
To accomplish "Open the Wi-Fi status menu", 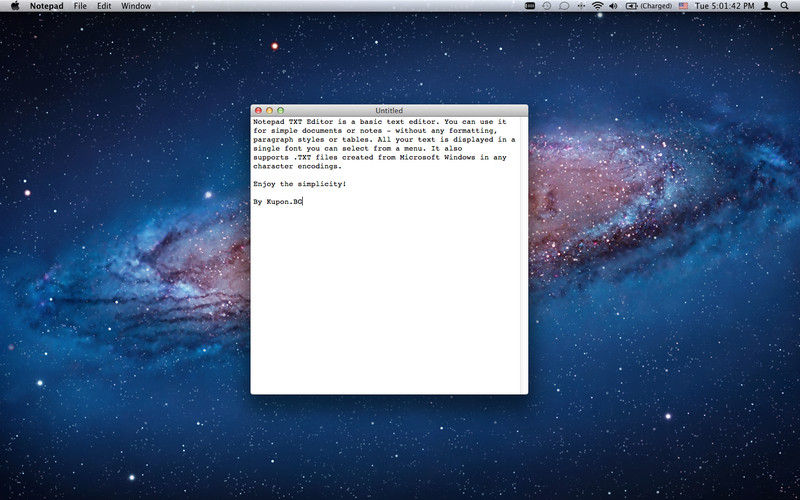I will click(597, 6).
